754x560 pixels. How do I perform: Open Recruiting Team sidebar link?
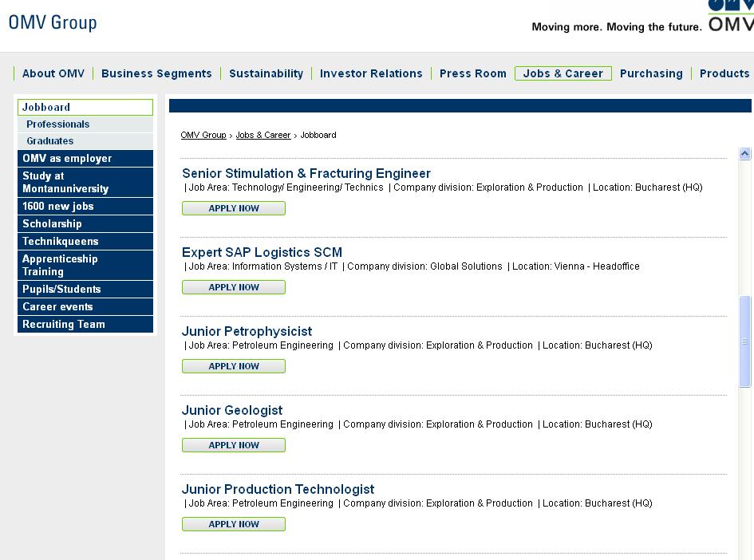(x=85, y=324)
